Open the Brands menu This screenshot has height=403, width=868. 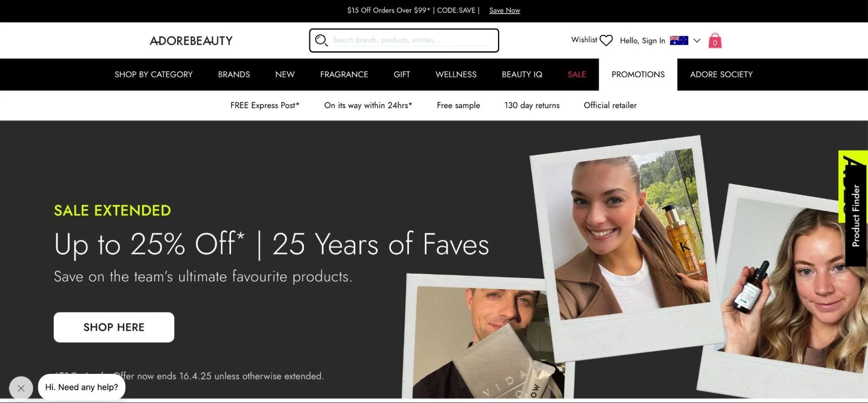pyautogui.click(x=234, y=74)
